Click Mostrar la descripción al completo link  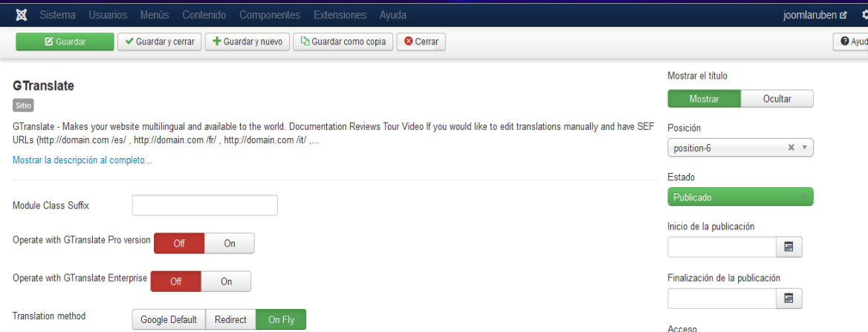tap(82, 160)
